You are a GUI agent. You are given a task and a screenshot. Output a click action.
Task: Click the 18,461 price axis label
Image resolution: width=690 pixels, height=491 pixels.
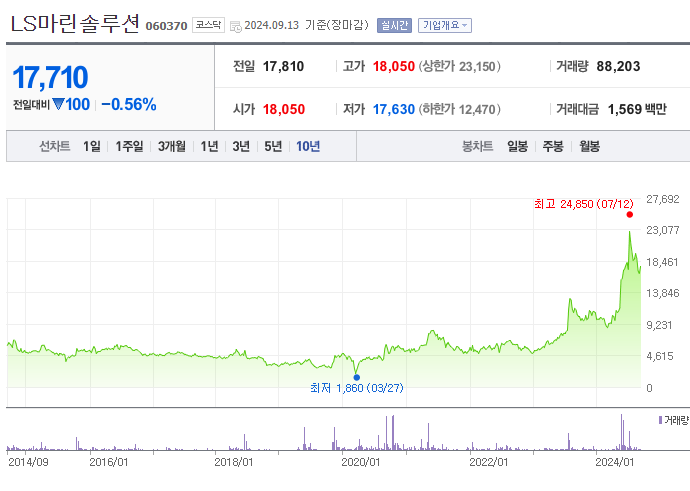pyautogui.click(x=663, y=262)
